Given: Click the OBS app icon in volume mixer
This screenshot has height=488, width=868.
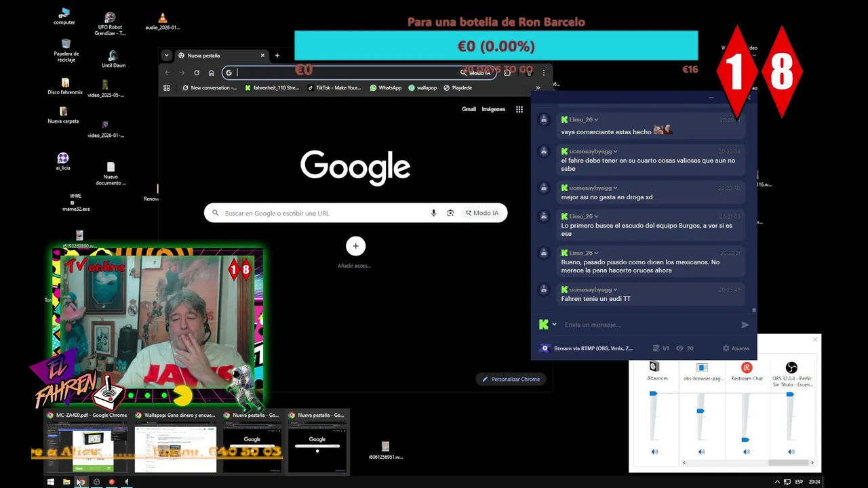Looking at the screenshot, I should pyautogui.click(x=791, y=367).
